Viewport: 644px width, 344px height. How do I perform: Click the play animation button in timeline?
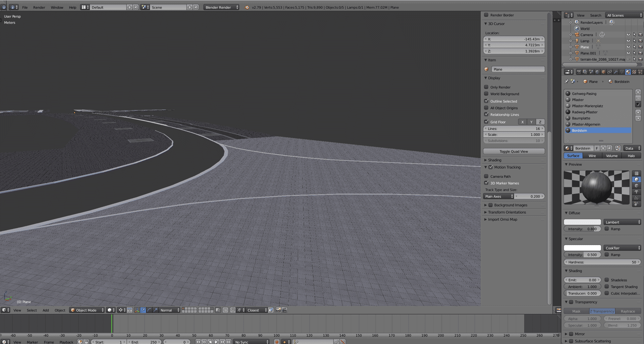click(216, 342)
